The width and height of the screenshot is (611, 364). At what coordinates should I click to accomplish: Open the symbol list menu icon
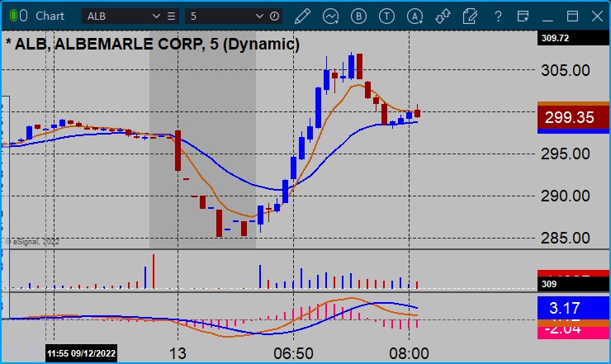pyautogui.click(x=172, y=16)
